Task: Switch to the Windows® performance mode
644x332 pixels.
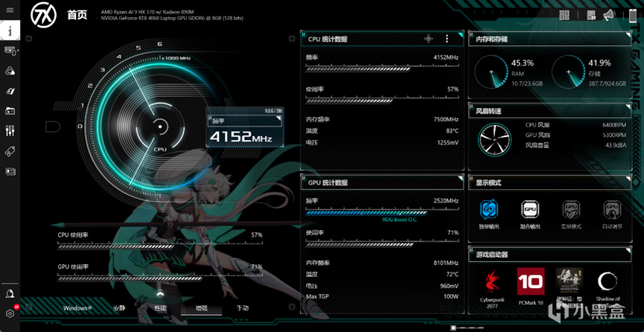Action: point(77,308)
